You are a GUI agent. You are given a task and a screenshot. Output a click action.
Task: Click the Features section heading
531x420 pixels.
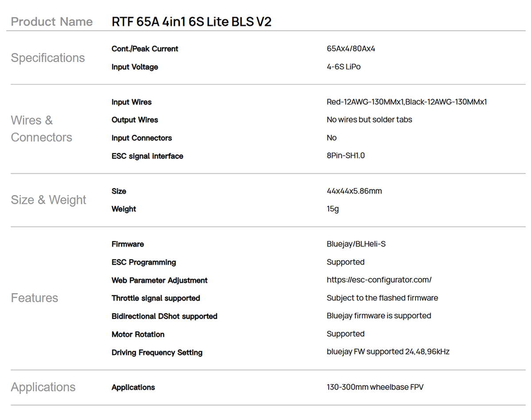[x=35, y=298]
